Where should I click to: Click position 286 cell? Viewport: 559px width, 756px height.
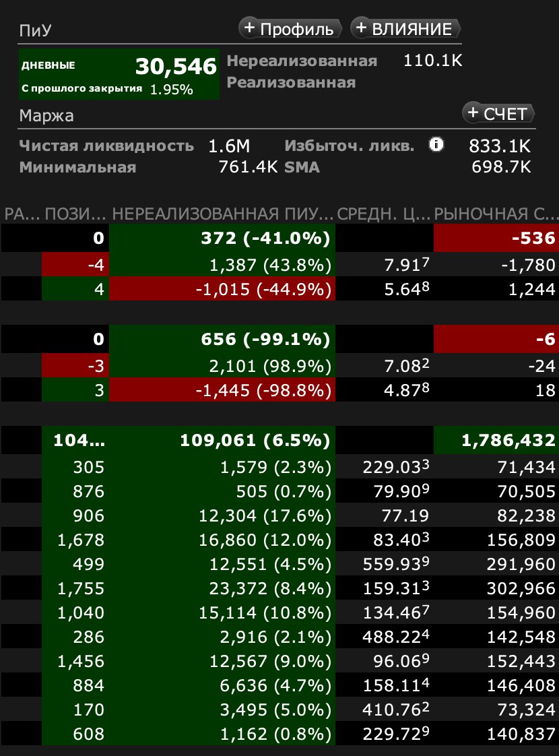coord(75,637)
